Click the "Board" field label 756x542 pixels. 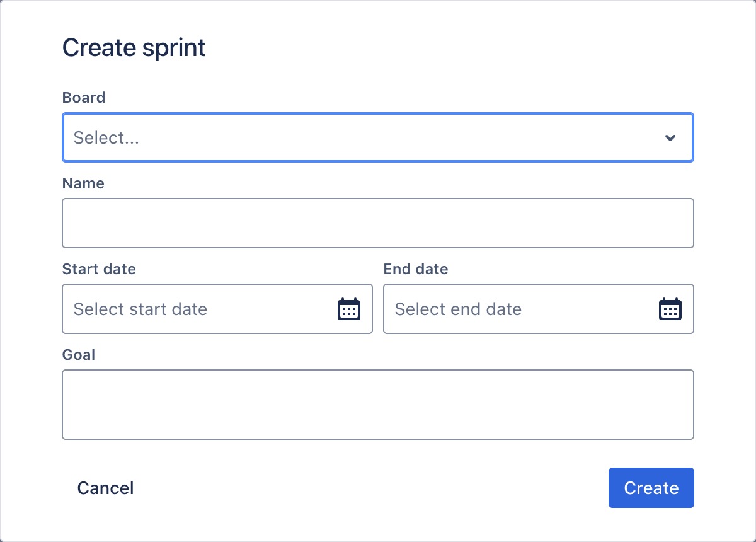pos(84,98)
